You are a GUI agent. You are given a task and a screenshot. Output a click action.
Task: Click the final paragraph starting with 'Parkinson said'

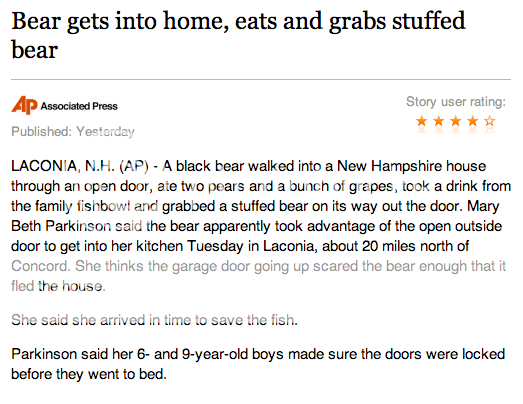tap(258, 364)
